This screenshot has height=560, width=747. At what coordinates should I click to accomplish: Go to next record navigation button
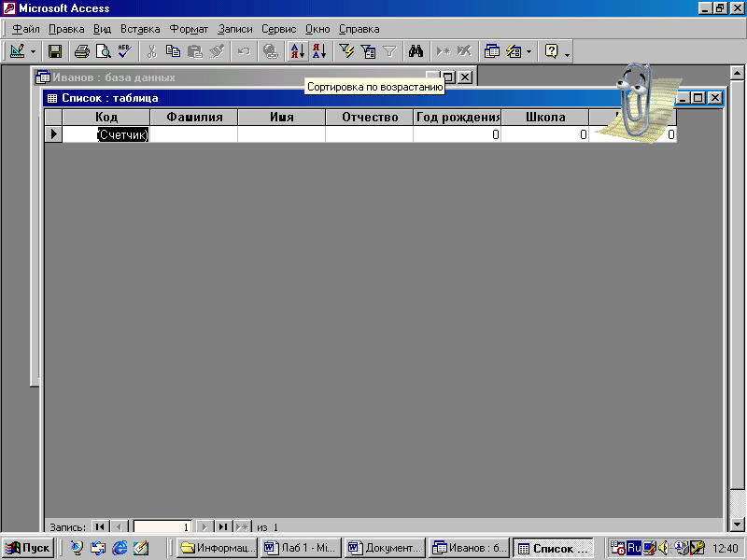[x=204, y=526]
